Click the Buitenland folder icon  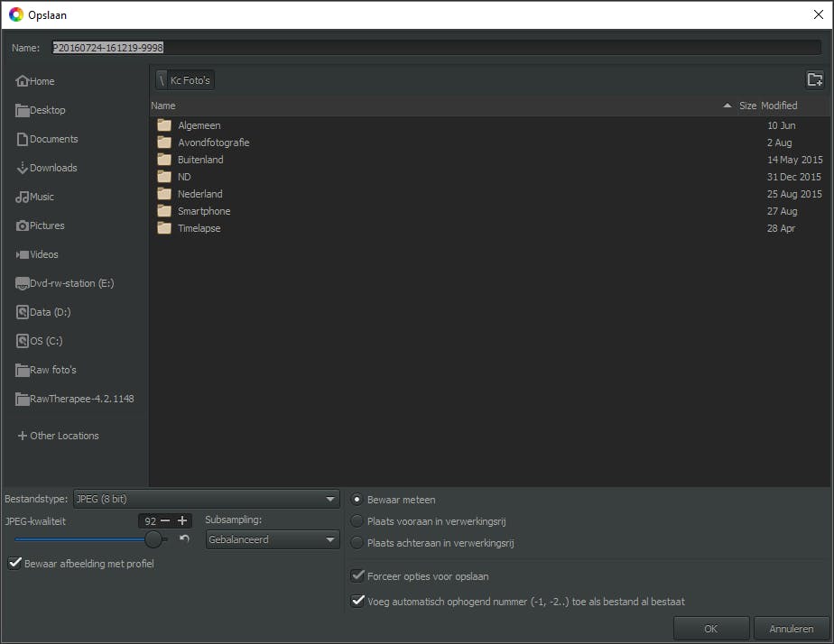click(164, 160)
